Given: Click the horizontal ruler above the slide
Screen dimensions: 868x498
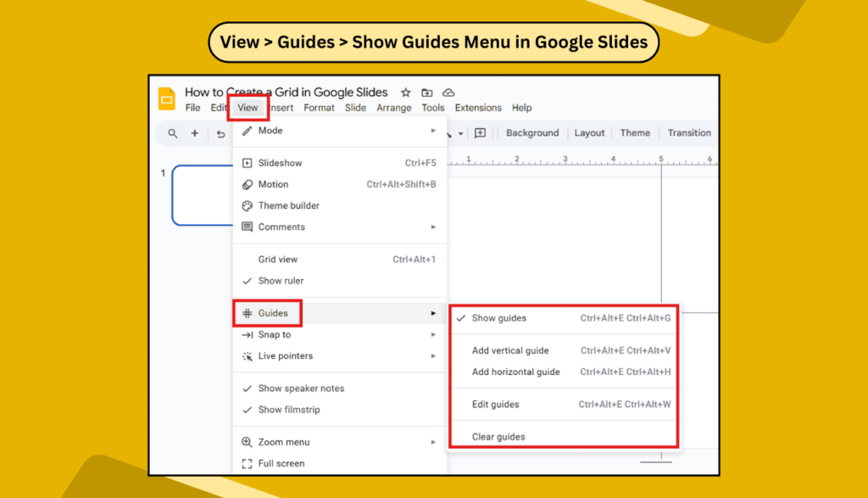Looking at the screenshot, I should click(582, 160).
